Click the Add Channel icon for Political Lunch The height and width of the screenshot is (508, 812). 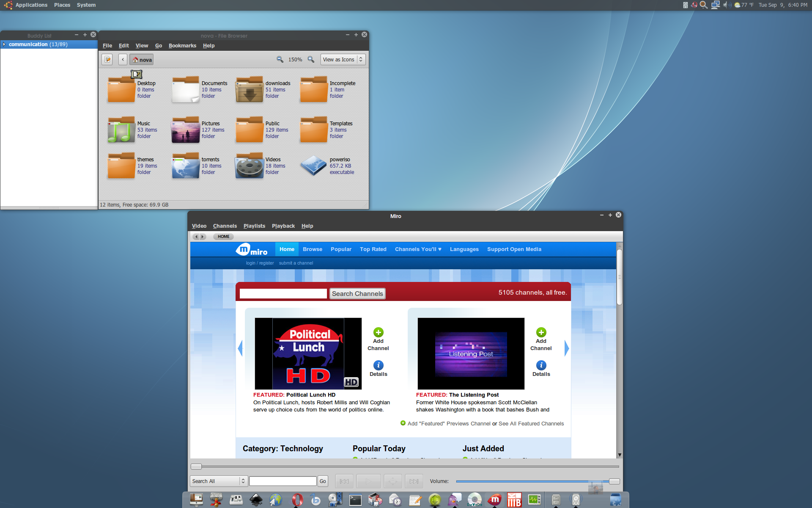point(378,332)
